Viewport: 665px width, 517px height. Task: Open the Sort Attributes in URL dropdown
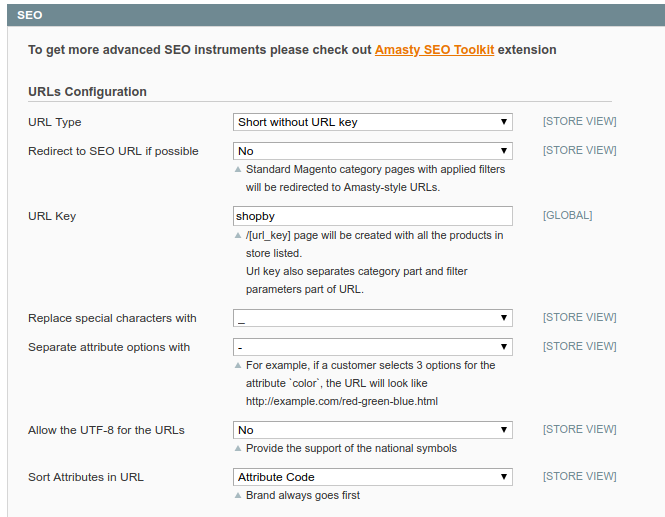[372, 477]
